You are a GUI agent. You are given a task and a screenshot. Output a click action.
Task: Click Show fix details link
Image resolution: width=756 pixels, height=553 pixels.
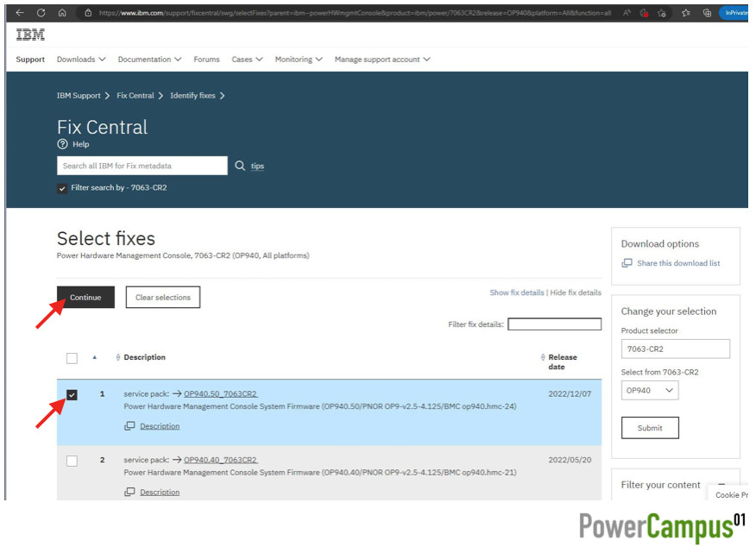tap(517, 292)
